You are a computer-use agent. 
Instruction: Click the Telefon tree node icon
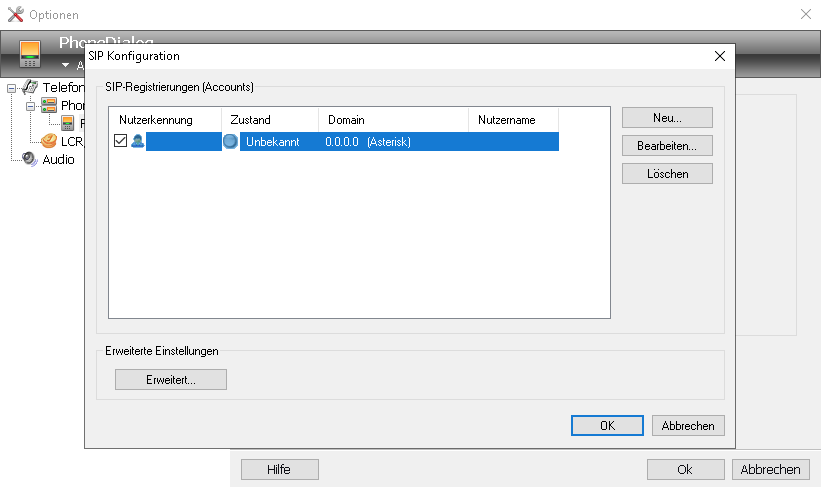click(x=30, y=88)
